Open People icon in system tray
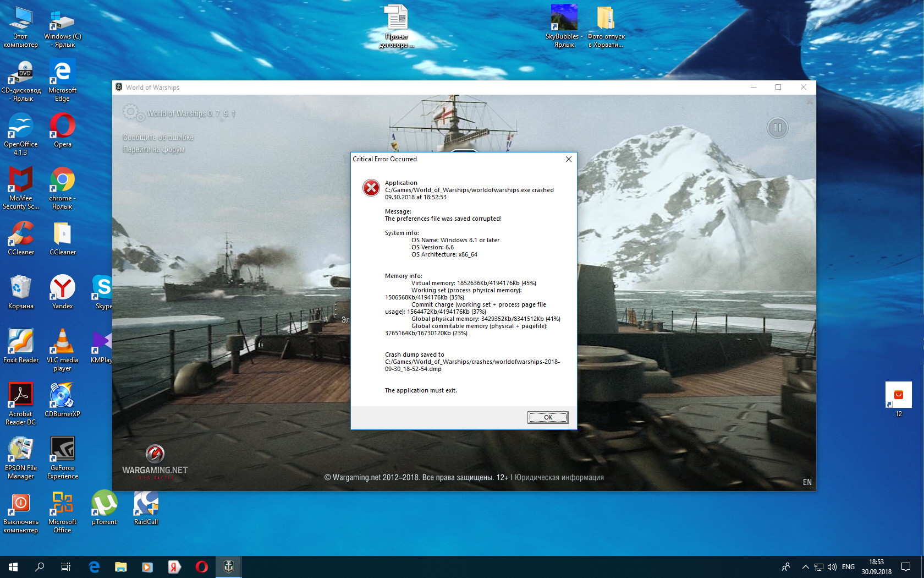 tap(786, 567)
